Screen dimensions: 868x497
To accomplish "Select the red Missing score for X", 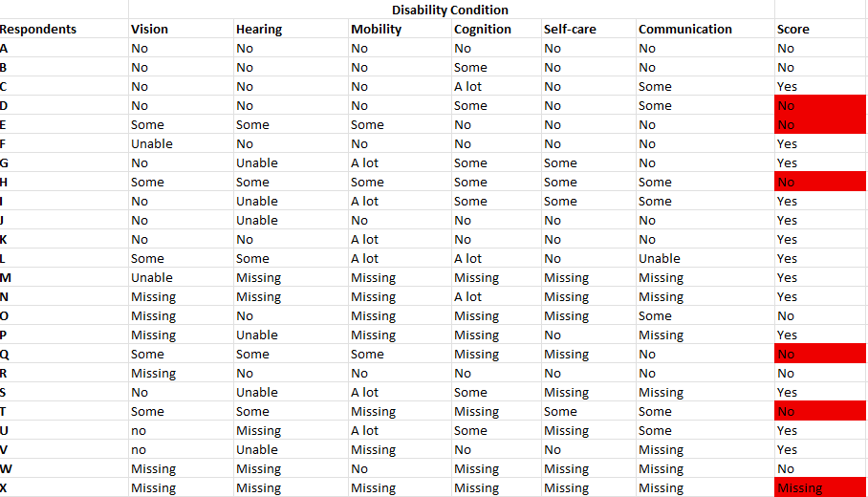I will pyautogui.click(x=820, y=487).
